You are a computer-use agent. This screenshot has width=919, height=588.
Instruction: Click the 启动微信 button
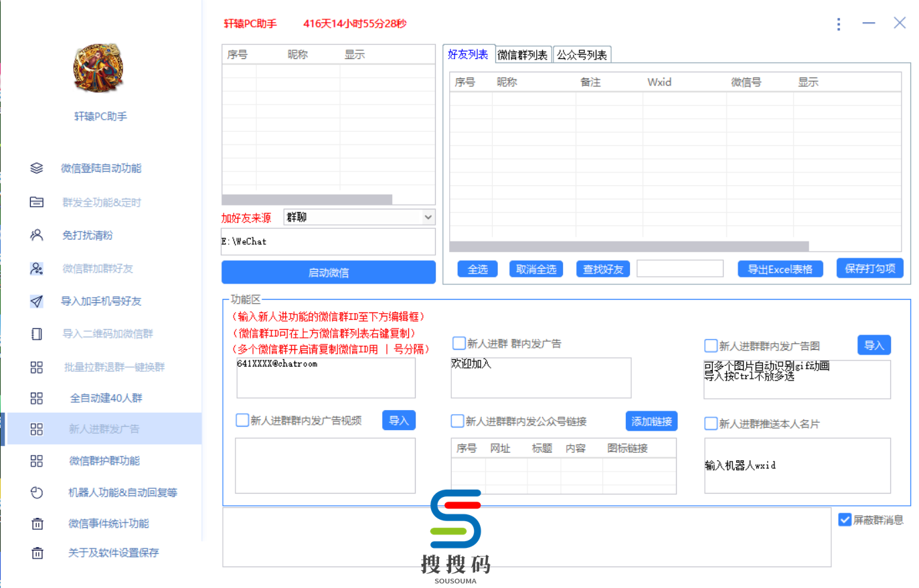pyautogui.click(x=329, y=272)
